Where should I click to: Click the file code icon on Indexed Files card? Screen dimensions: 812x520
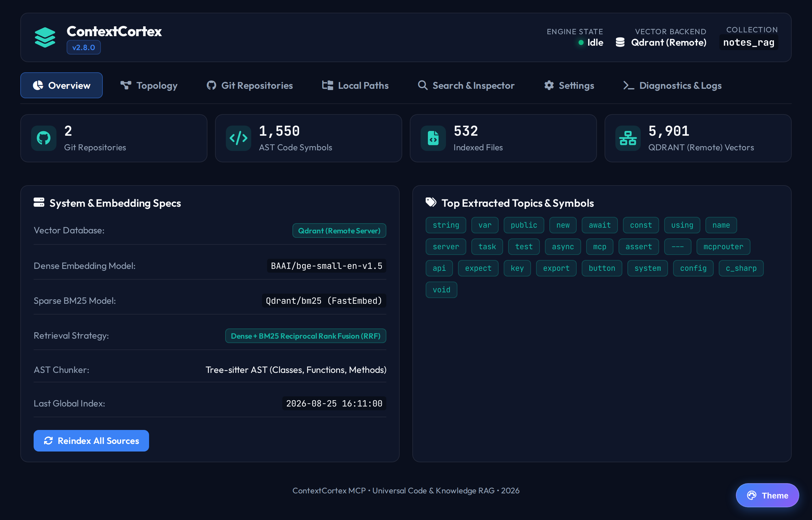click(x=433, y=138)
